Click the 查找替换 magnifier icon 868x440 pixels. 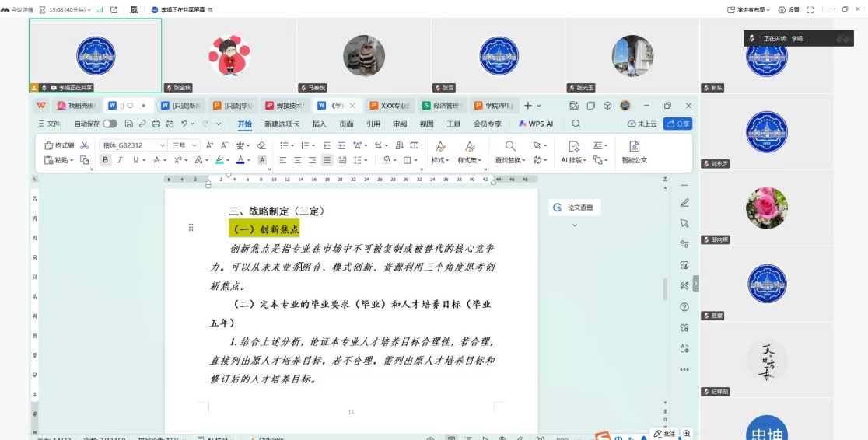[x=510, y=146]
